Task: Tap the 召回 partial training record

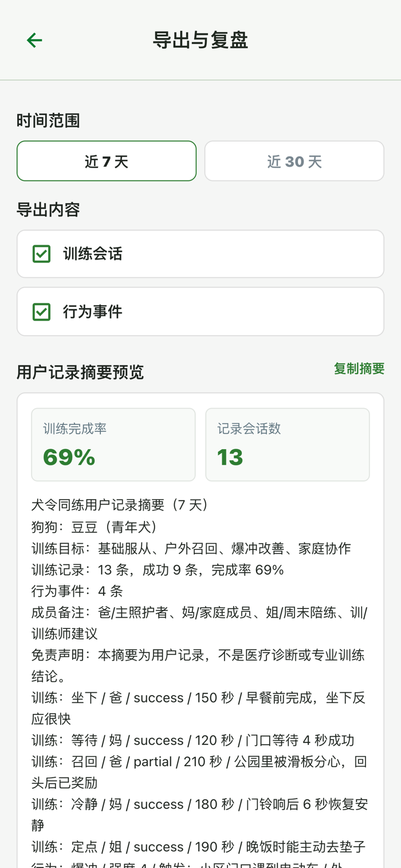Action: click(199, 772)
